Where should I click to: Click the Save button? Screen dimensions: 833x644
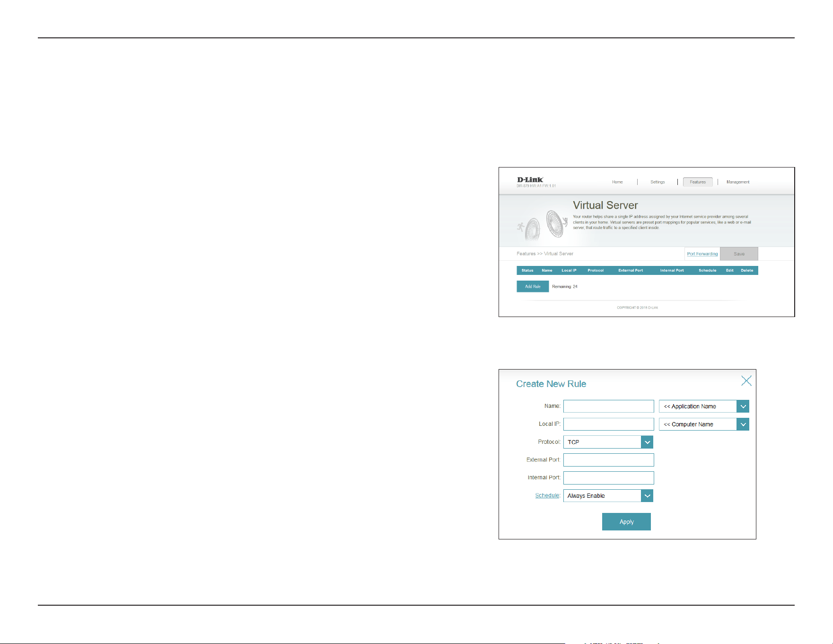tap(739, 254)
